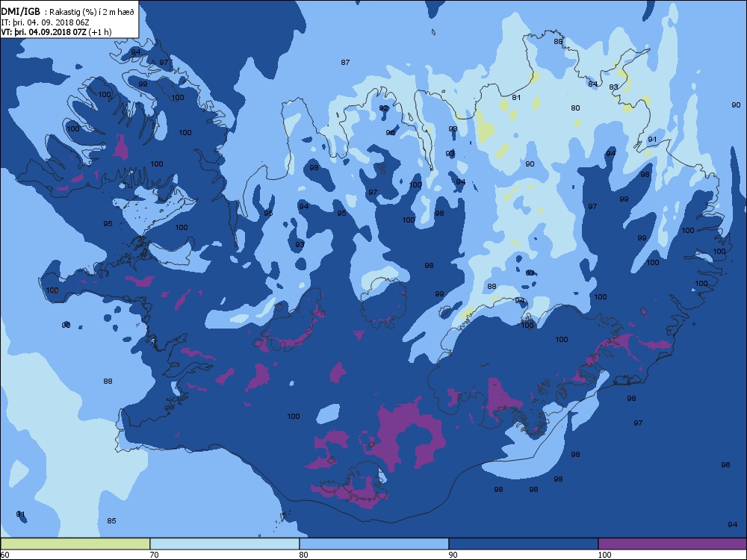This screenshot has width=747, height=560.
Task: Select the 'Rakastig (%) í 2 m hæð' label
Action: click(91, 13)
